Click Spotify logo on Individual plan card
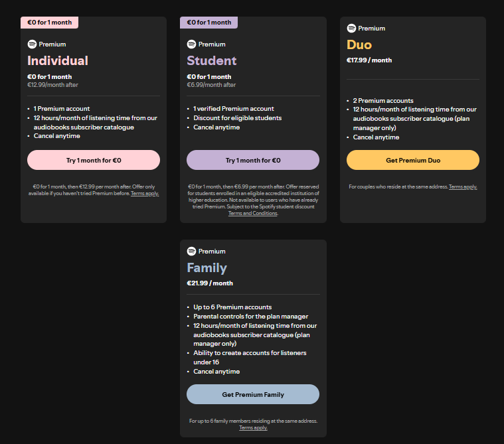The image size is (504, 444). (x=32, y=44)
